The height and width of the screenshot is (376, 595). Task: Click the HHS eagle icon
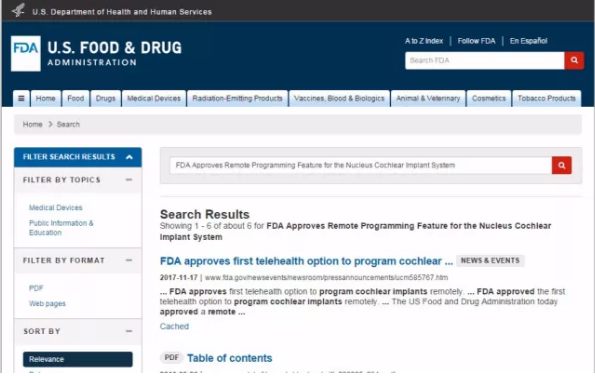tap(18, 10)
